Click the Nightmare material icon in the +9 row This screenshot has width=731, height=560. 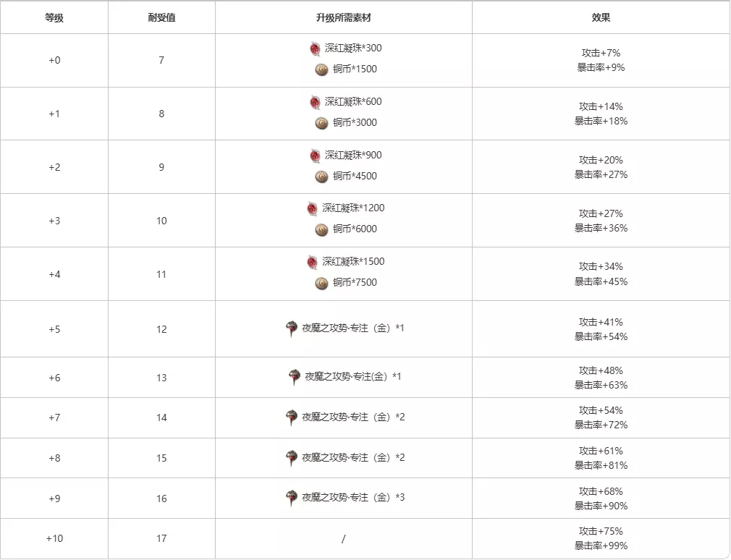[x=292, y=498]
